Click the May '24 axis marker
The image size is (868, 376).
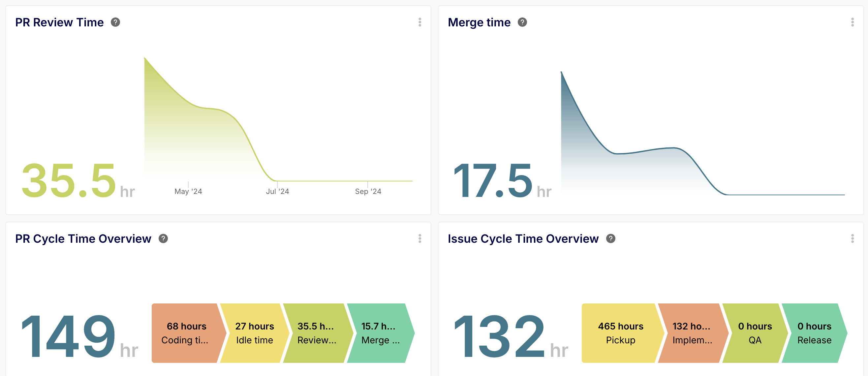coord(188,191)
